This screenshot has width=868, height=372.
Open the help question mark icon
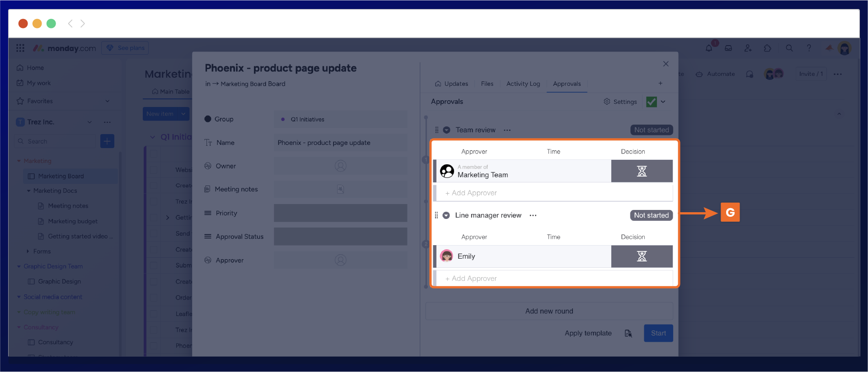pyautogui.click(x=809, y=48)
